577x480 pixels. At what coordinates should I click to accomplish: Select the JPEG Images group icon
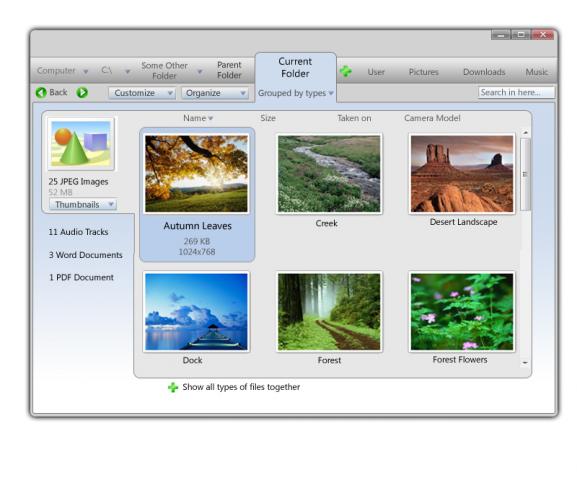[81, 144]
